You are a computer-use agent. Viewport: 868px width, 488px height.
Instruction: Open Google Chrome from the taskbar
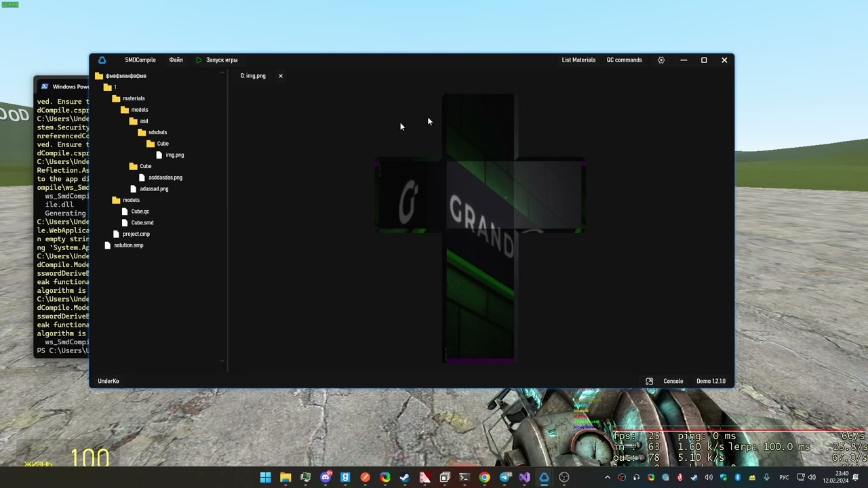pyautogui.click(x=484, y=477)
